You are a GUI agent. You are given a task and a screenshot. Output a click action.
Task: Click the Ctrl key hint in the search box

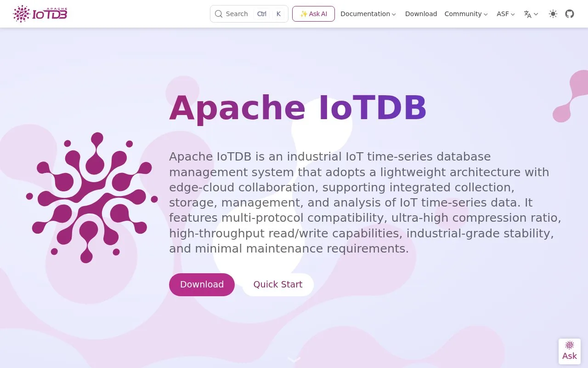coord(262,14)
